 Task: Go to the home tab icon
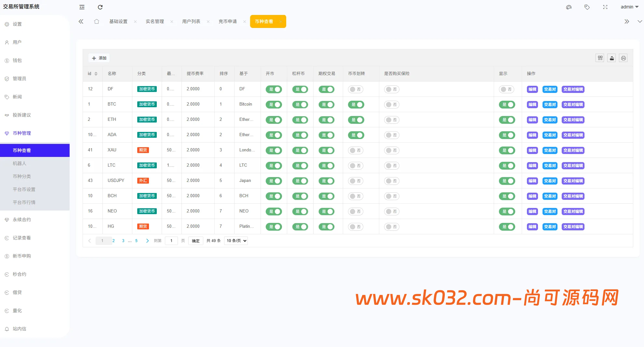pyautogui.click(x=97, y=21)
